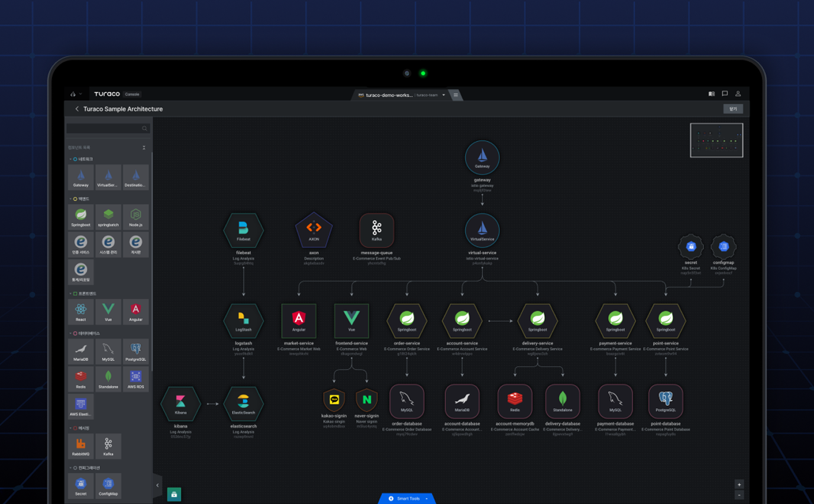Open the user profile menu
814x504 pixels.
tap(738, 94)
